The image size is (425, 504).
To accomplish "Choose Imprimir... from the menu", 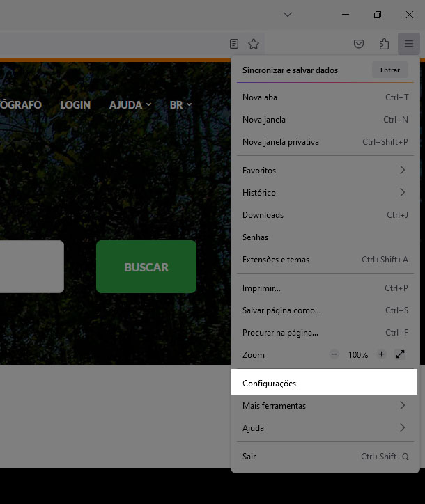I will click(x=325, y=288).
